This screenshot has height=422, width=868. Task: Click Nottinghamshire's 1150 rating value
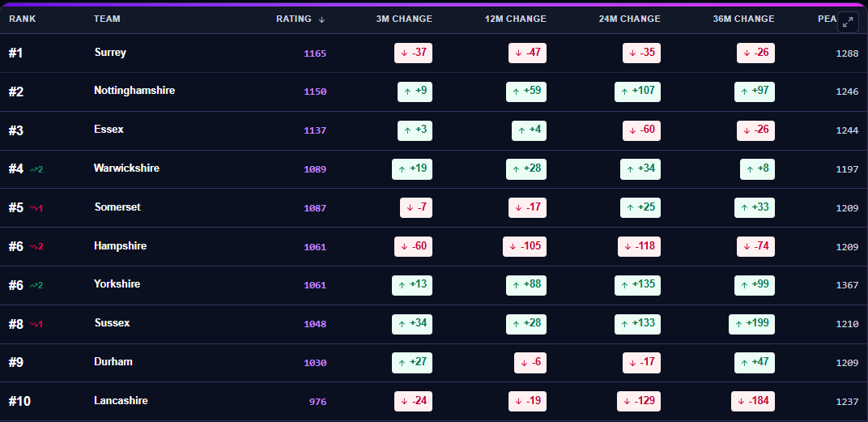point(315,92)
